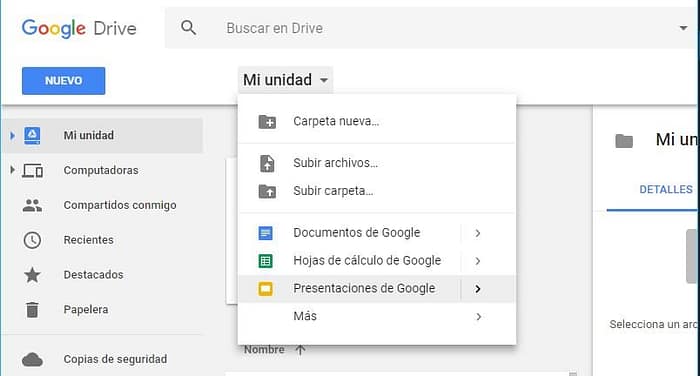Click the search magnifier icon
700x376 pixels.
pos(188,28)
